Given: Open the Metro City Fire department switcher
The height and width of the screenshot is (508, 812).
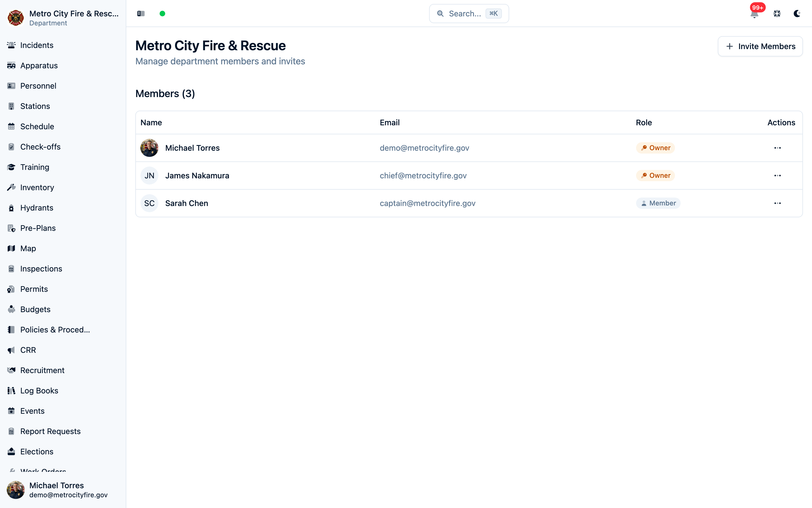Looking at the screenshot, I should tap(63, 18).
